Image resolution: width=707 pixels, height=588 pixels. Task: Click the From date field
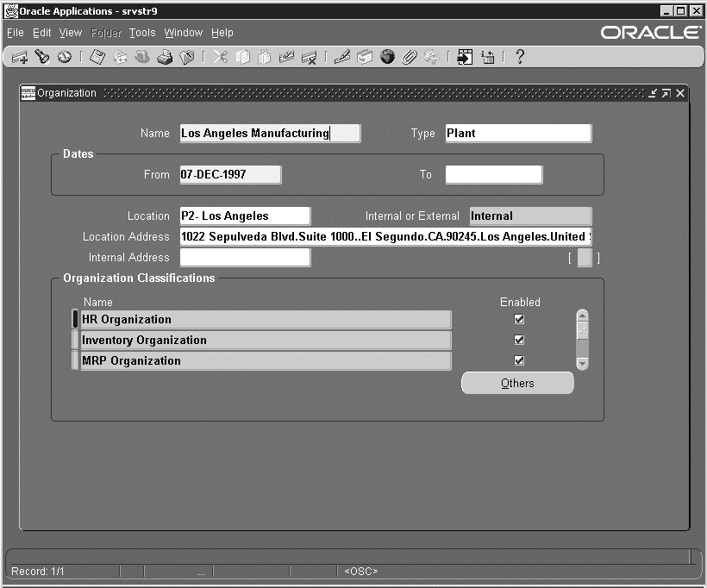[230, 174]
